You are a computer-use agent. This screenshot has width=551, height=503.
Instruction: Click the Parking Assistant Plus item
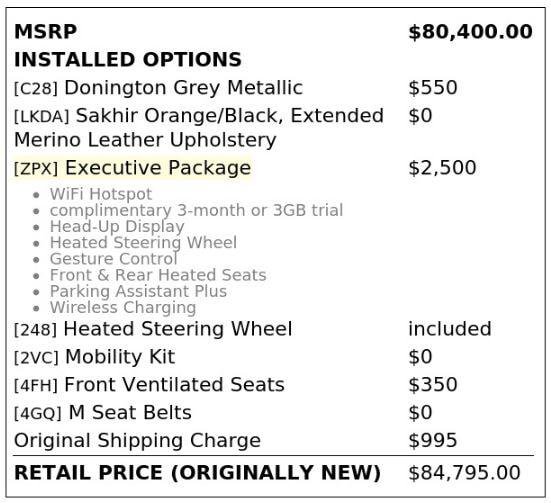pyautogui.click(x=138, y=291)
